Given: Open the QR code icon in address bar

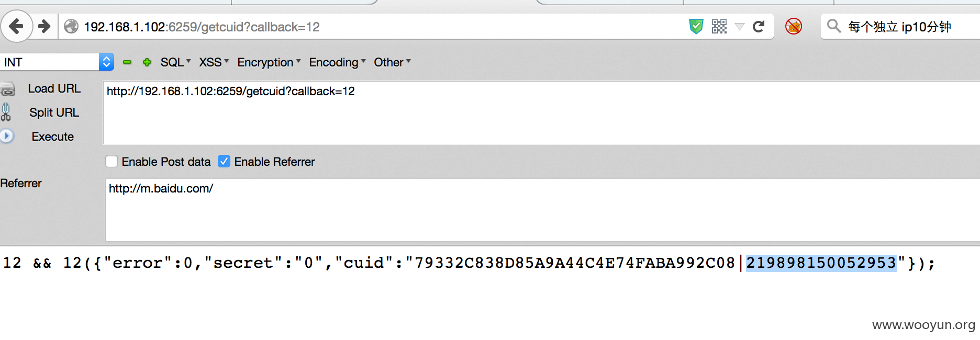Looking at the screenshot, I should point(719,26).
